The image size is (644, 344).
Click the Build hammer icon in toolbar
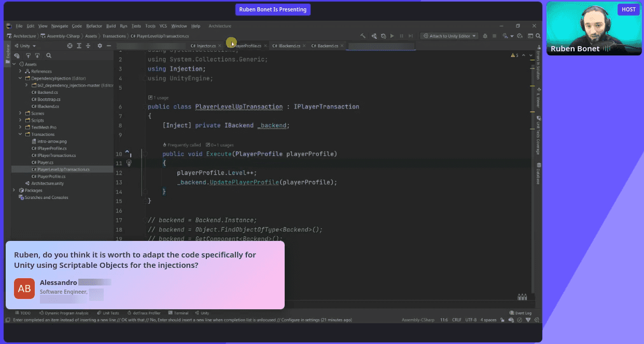[363, 36]
